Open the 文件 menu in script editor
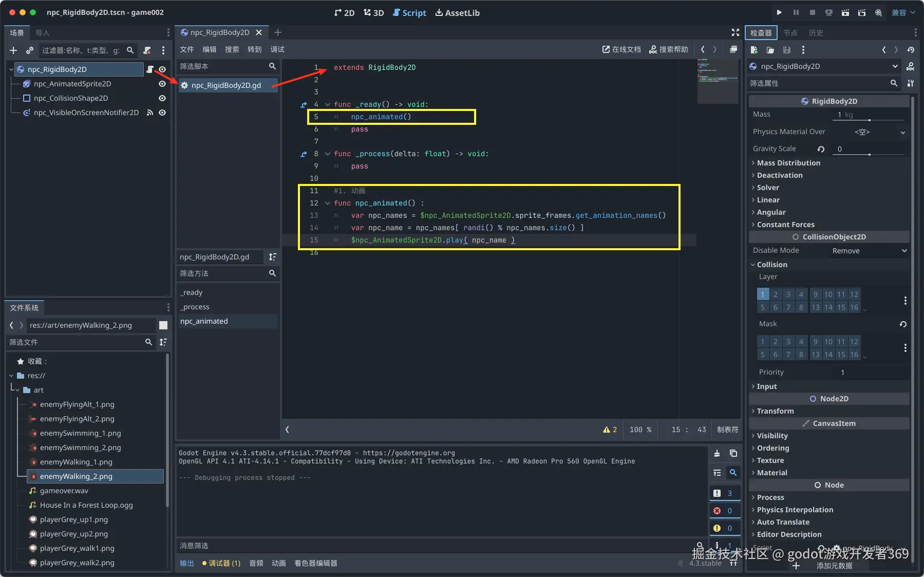The width and height of the screenshot is (924, 577). point(187,49)
